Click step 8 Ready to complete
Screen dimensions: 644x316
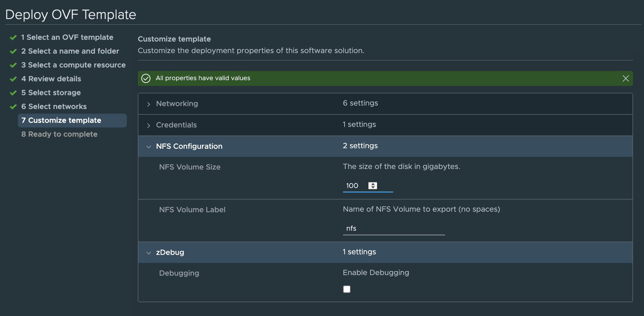(59, 134)
